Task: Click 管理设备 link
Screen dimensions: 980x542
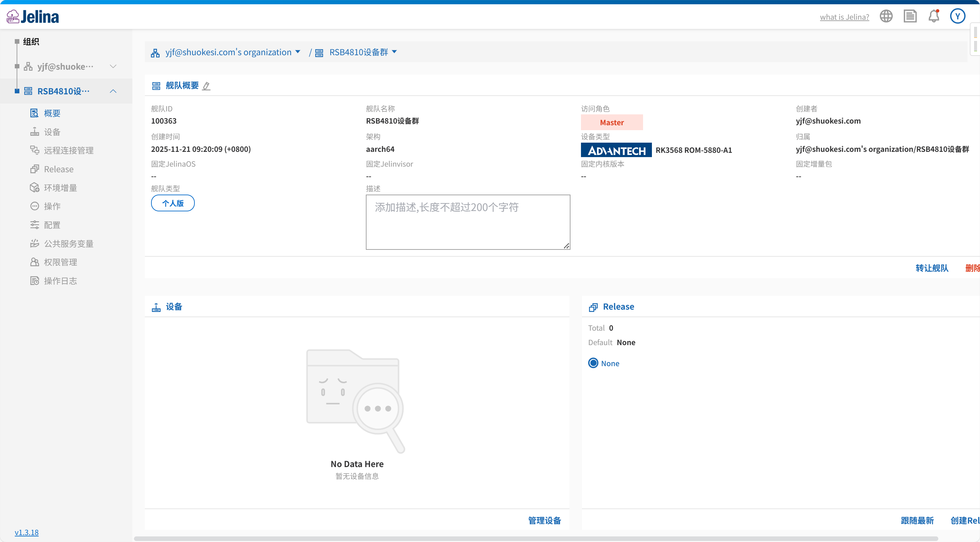Action: click(544, 520)
